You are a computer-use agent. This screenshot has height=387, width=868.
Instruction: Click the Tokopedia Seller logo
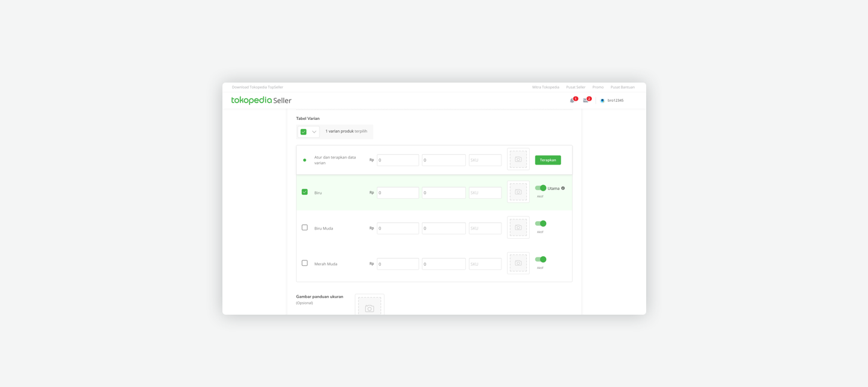coord(261,101)
